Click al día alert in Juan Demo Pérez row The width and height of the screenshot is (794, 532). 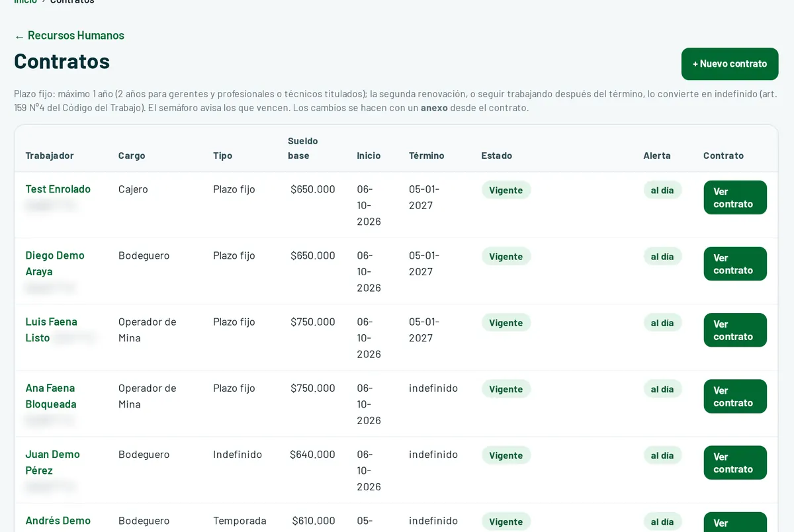click(x=662, y=455)
